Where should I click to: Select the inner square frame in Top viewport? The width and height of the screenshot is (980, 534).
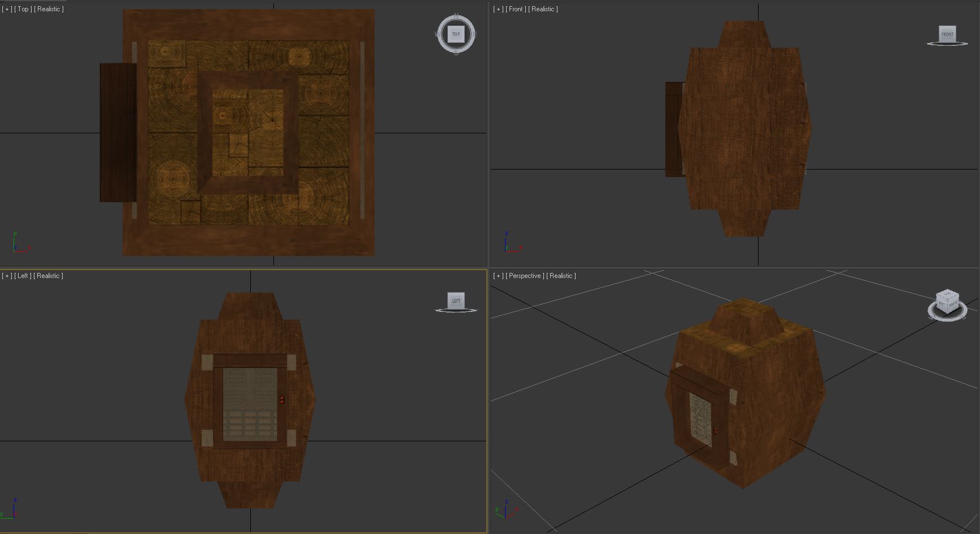[248, 133]
